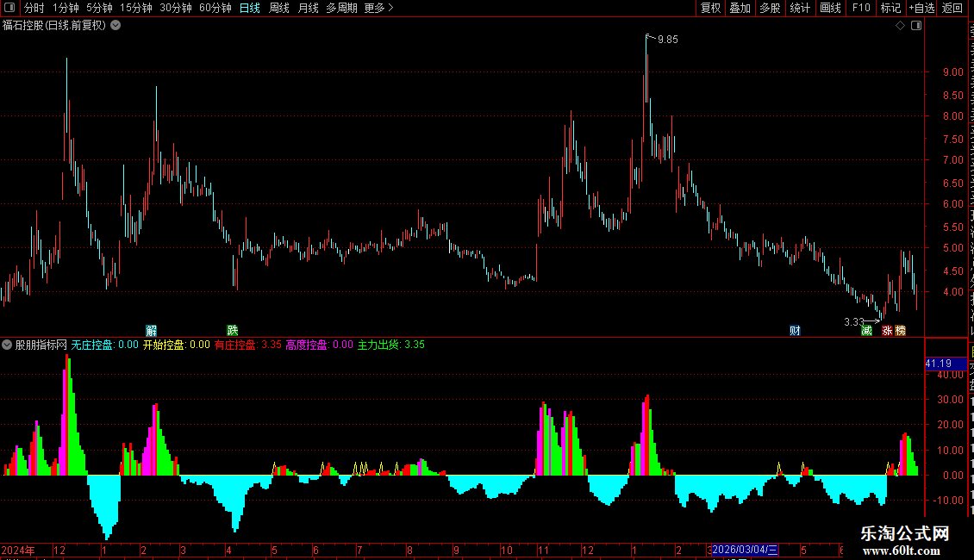Open the dropdown beside 福石控股(日线.前复权)

coord(116,26)
